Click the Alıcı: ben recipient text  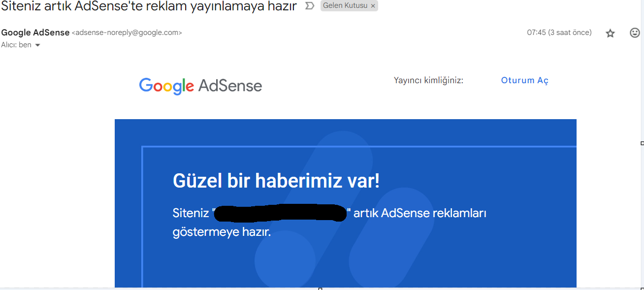(16, 45)
